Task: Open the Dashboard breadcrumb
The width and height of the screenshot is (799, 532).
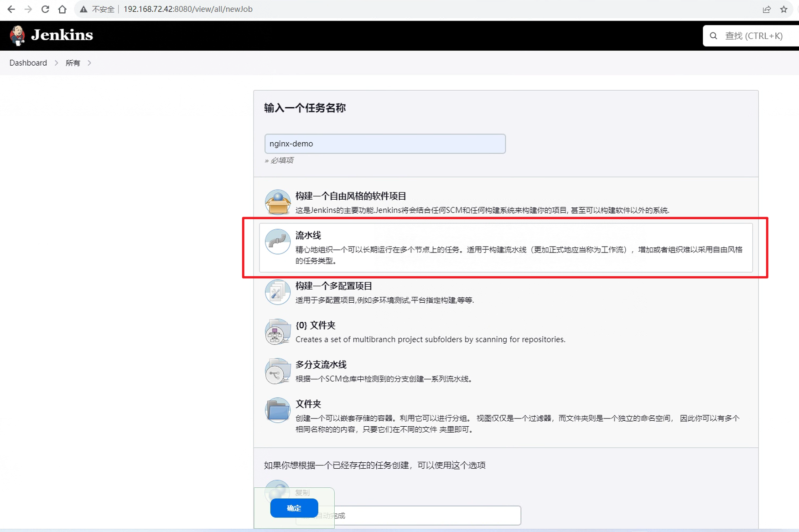Action: 28,63
